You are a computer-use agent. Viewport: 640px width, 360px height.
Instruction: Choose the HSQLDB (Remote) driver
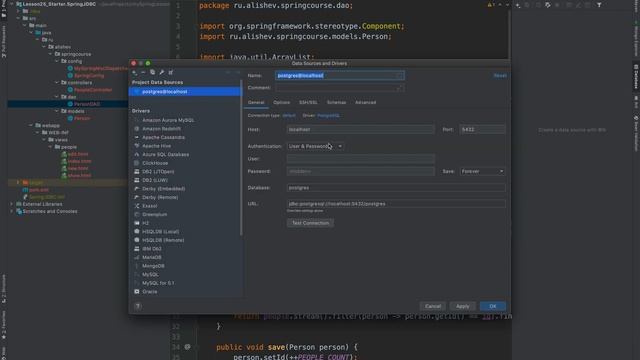(163, 240)
